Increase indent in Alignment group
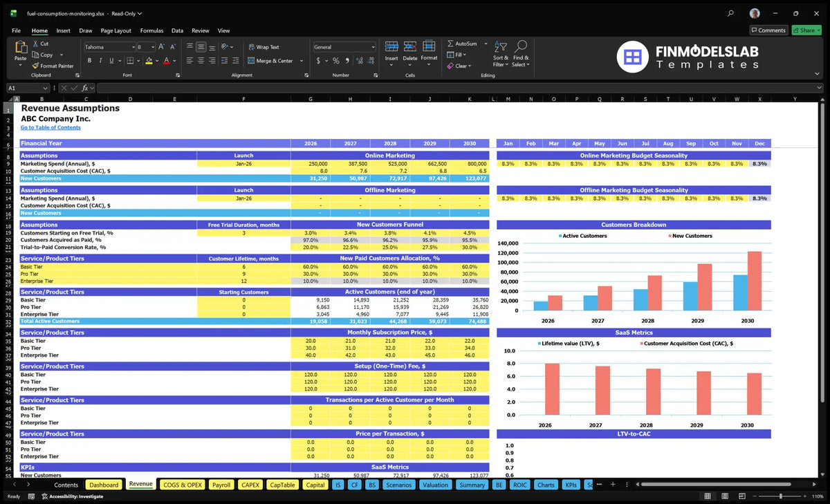Image resolution: width=830 pixels, height=504 pixels. (x=235, y=61)
